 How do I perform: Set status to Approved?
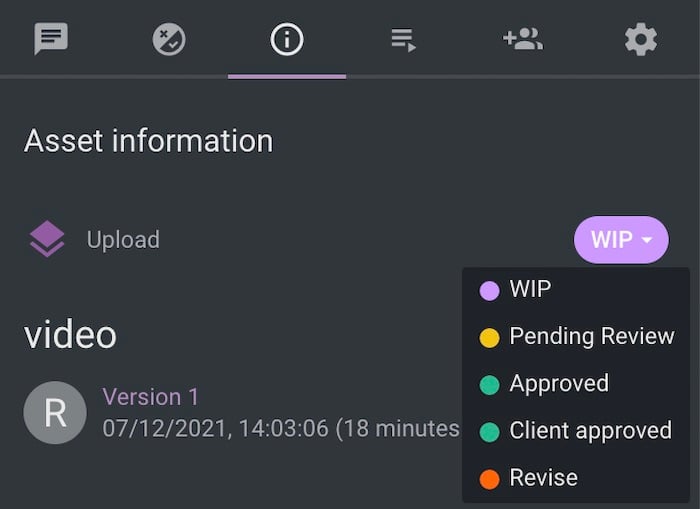(558, 384)
